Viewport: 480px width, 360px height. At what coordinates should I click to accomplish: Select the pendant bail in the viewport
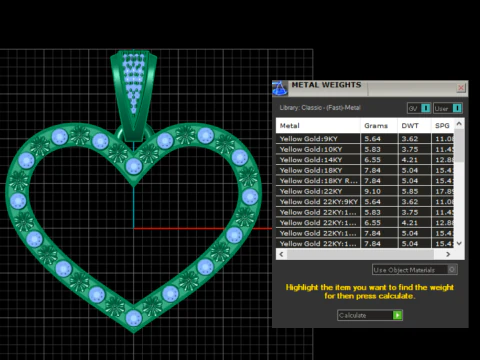point(133,95)
